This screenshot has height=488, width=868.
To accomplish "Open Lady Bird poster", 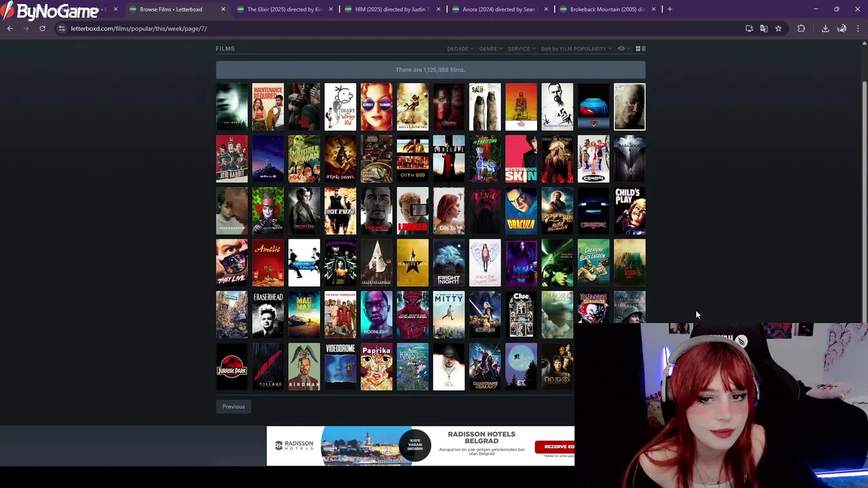I will click(x=449, y=211).
